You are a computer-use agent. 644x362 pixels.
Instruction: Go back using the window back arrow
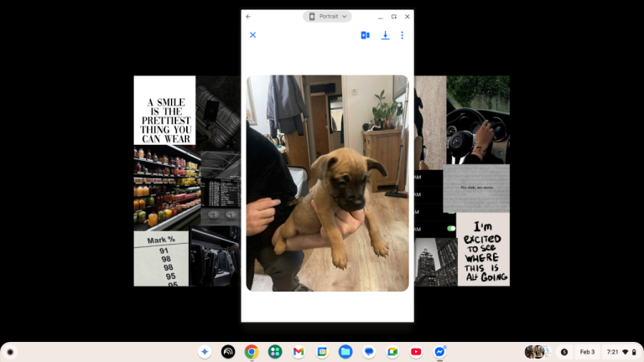coord(248,17)
